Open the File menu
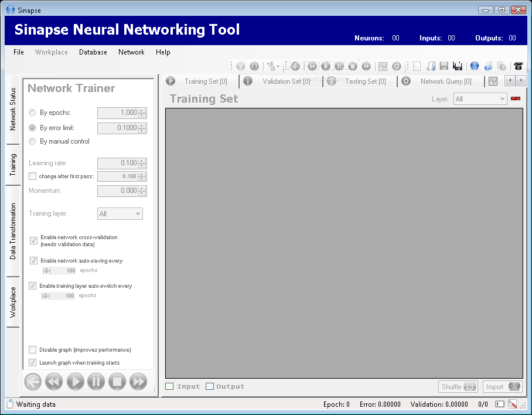This screenshot has width=532, height=415. click(19, 52)
